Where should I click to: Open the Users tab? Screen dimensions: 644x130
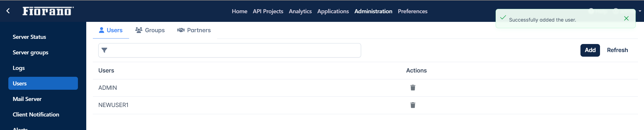click(x=111, y=30)
